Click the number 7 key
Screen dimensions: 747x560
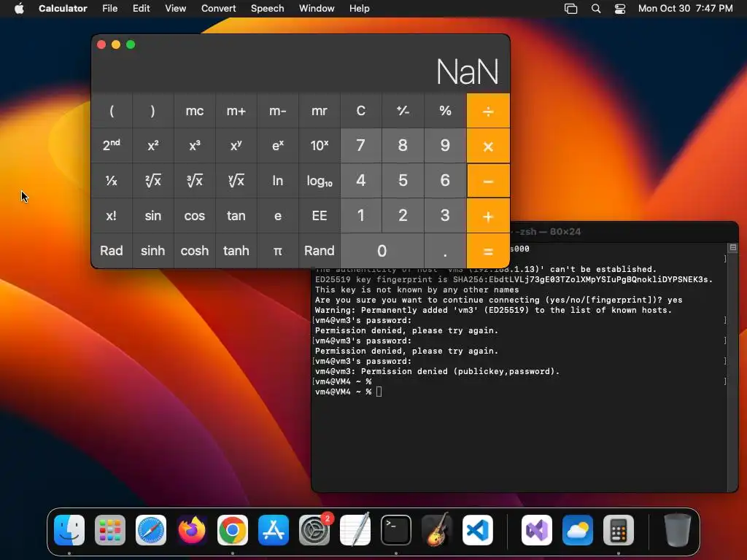click(360, 146)
